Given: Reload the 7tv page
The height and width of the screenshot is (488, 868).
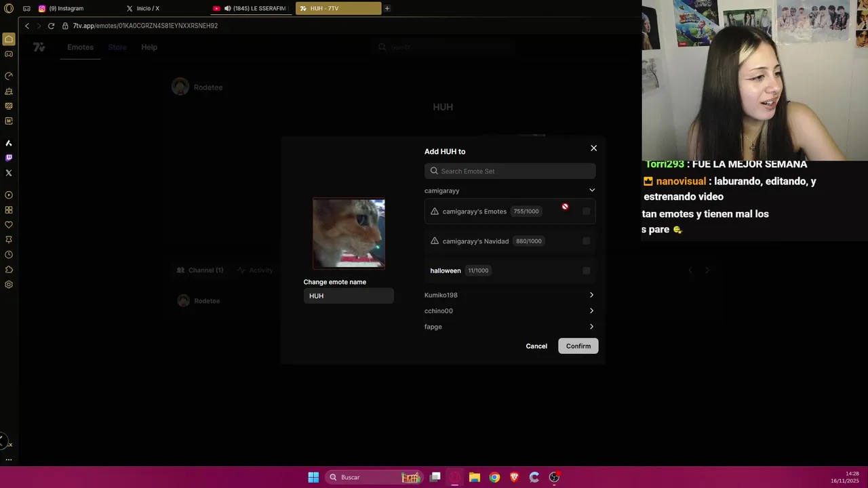Looking at the screenshot, I should coord(51,26).
